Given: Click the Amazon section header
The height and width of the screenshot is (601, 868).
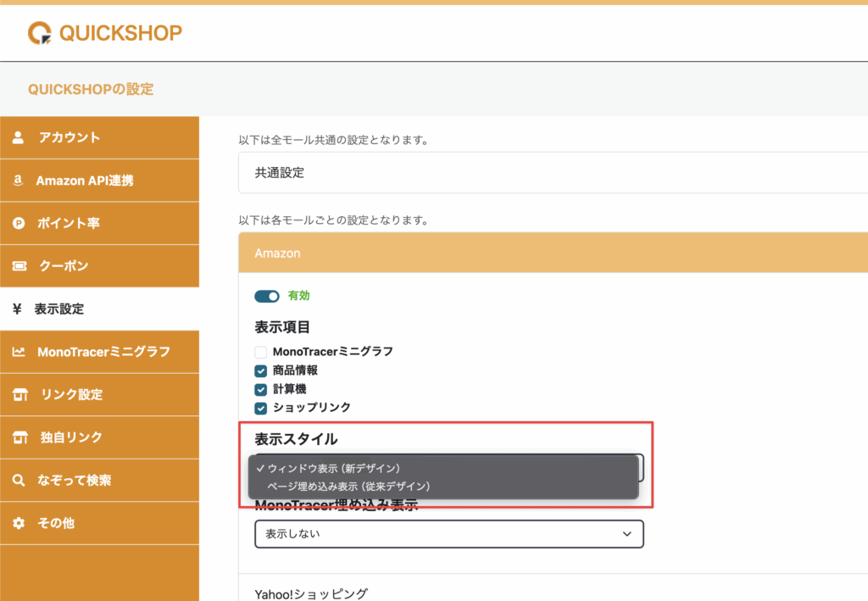Looking at the screenshot, I should [x=553, y=253].
